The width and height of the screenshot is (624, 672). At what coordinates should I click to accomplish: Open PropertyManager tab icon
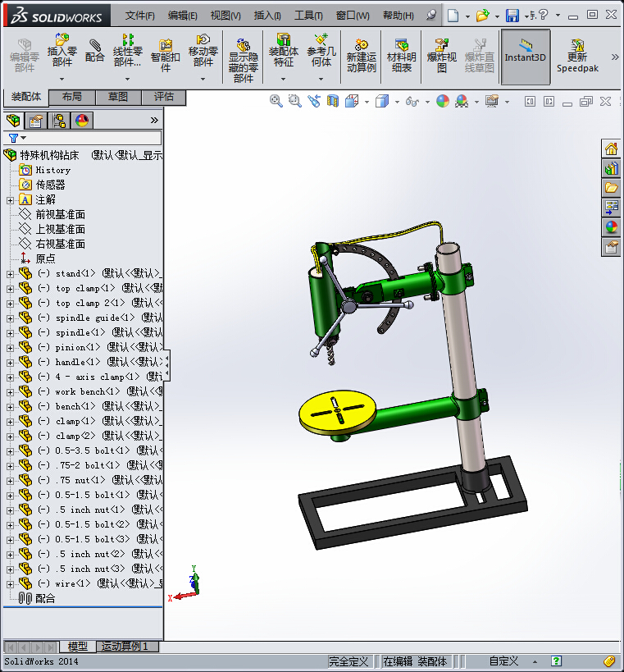(x=36, y=121)
